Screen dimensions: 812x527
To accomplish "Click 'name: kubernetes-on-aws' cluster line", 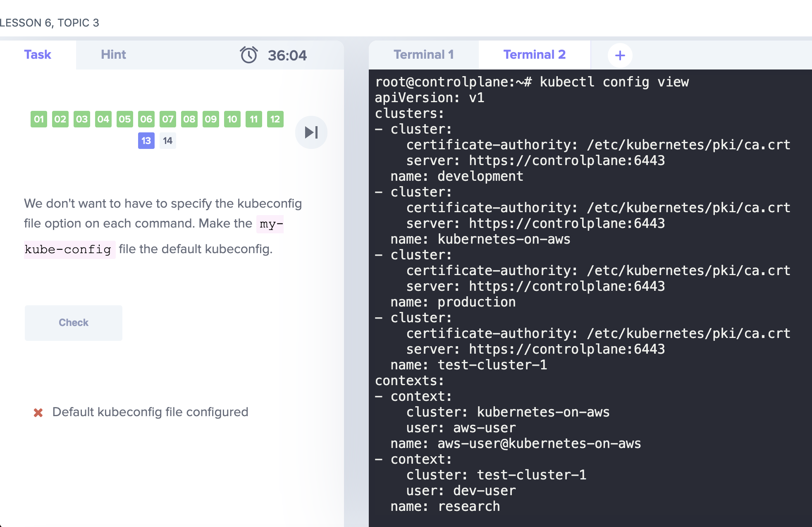I will coord(480,239).
